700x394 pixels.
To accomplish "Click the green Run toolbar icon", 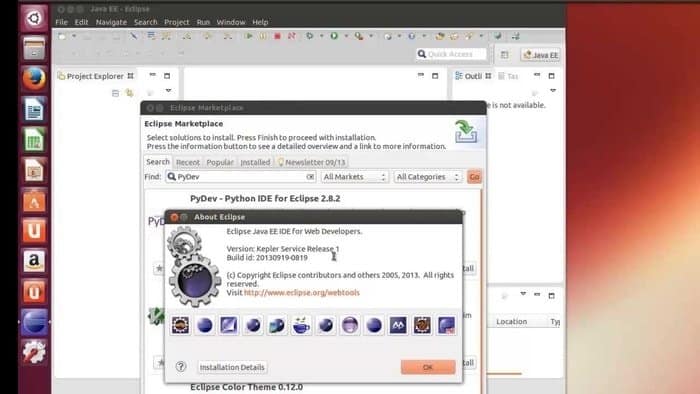I will (334, 36).
